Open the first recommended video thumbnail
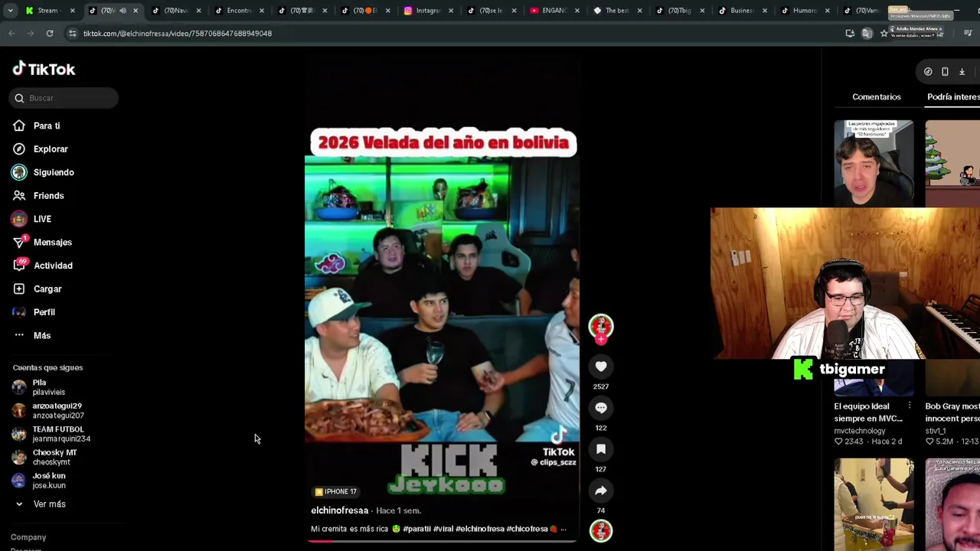 (x=874, y=163)
